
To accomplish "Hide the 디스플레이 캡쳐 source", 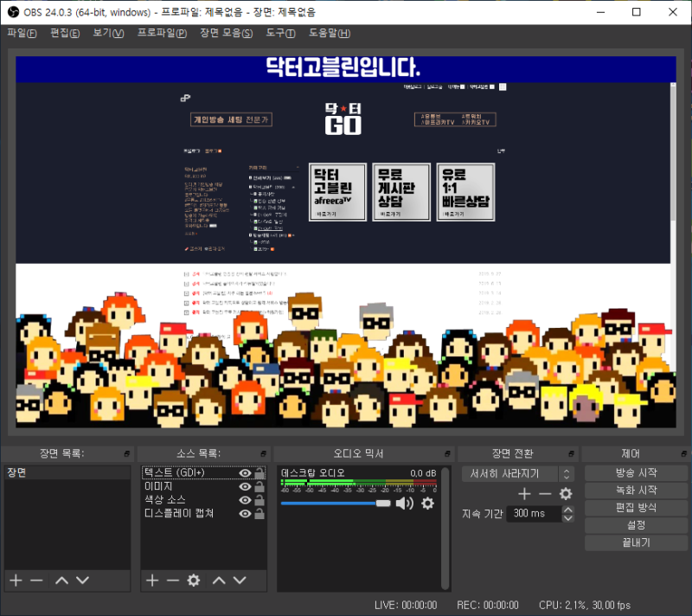I will tap(245, 514).
